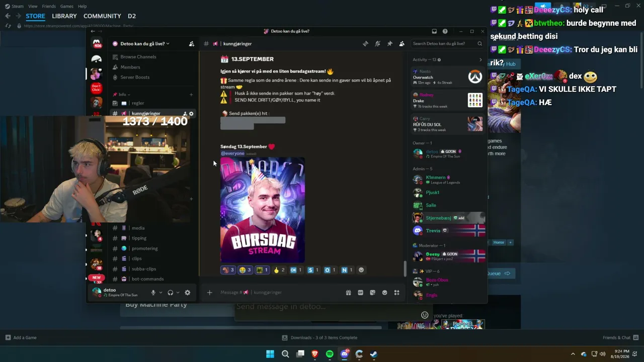Open the apps icon in message bar
Image resolution: width=644 pixels, height=362 pixels.
point(396,293)
